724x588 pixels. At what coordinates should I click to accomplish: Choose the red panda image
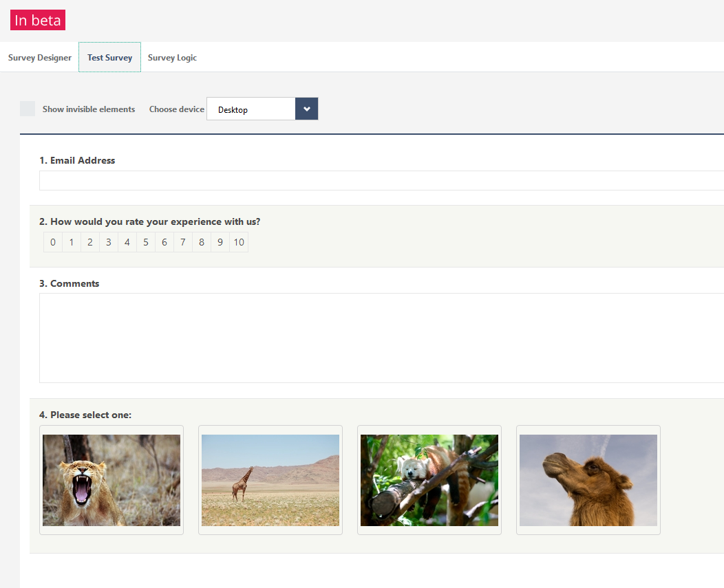pos(429,480)
